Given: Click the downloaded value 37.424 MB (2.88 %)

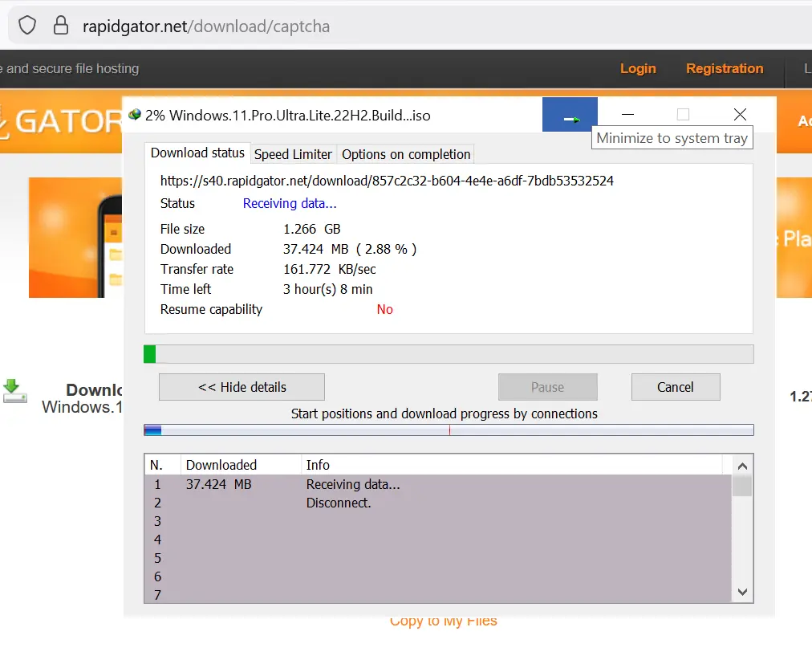Looking at the screenshot, I should pos(350,249).
